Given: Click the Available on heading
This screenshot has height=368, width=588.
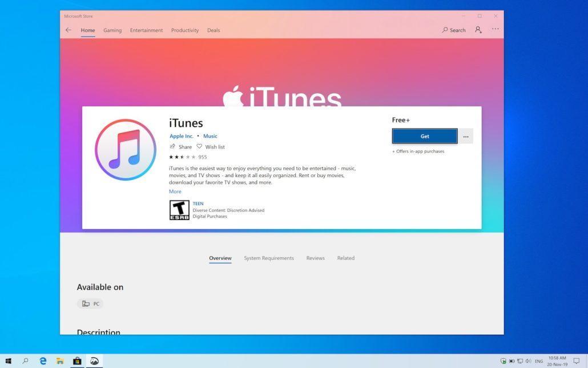Looking at the screenshot, I should (x=100, y=287).
